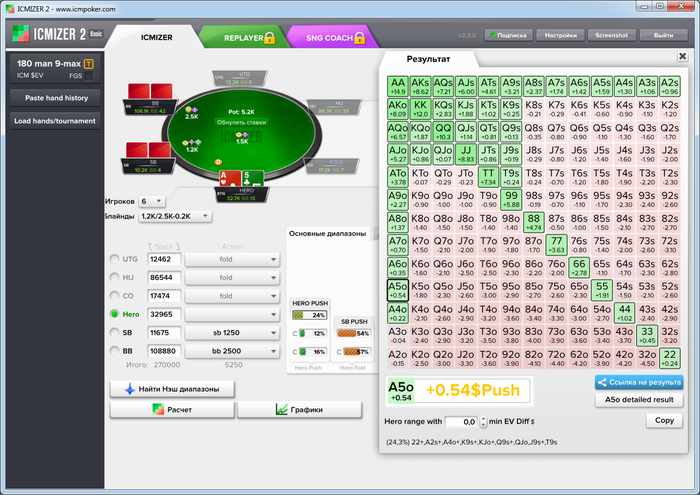Click SB player's red face-down cards
700x495 pixels.
(148, 150)
